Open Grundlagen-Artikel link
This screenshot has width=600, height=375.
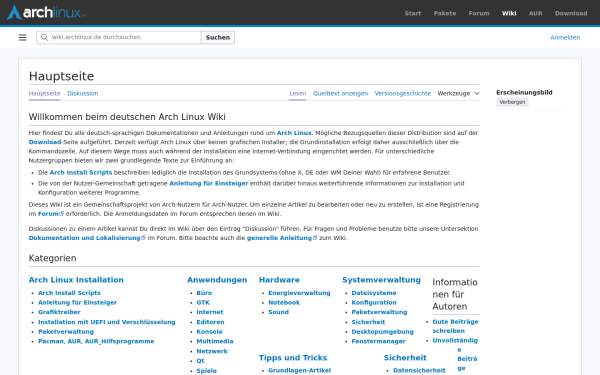point(299,370)
